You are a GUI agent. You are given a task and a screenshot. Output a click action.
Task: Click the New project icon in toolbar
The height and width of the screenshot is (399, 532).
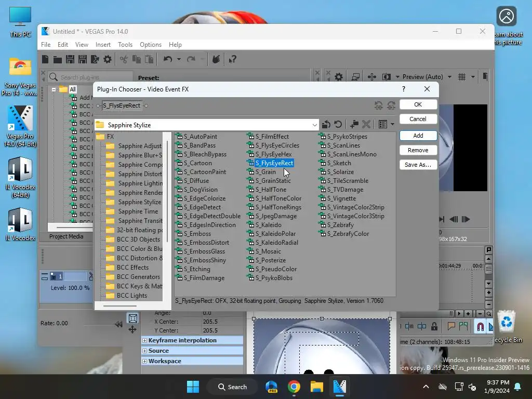click(45, 59)
